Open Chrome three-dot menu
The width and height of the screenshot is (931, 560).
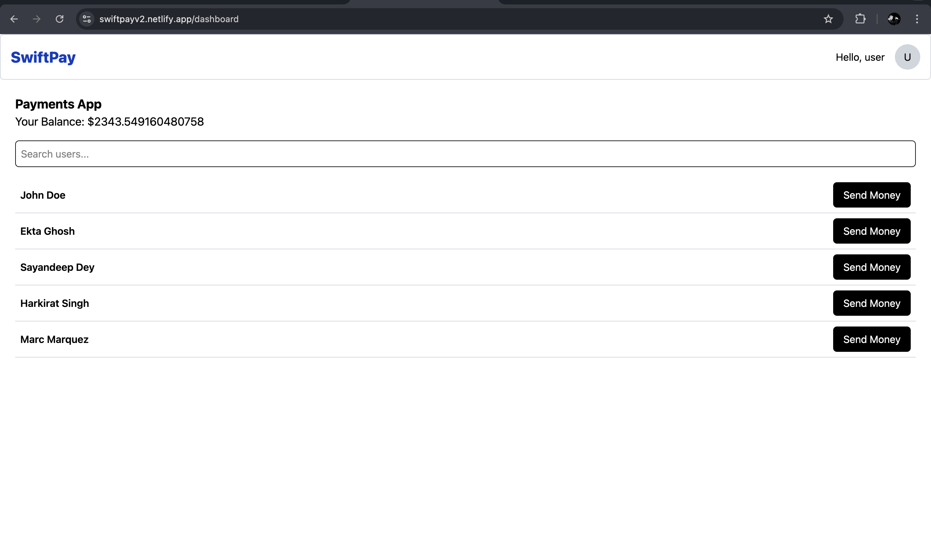[x=917, y=19]
